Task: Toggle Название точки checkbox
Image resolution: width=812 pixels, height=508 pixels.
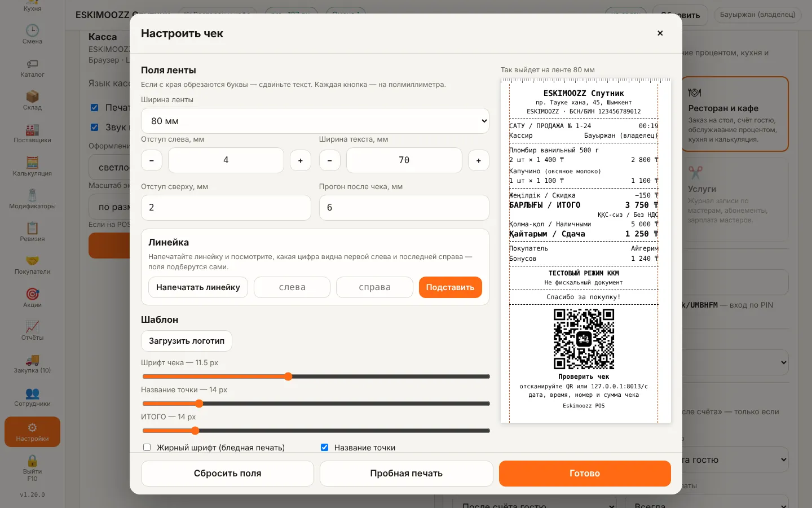Action: 324,447
